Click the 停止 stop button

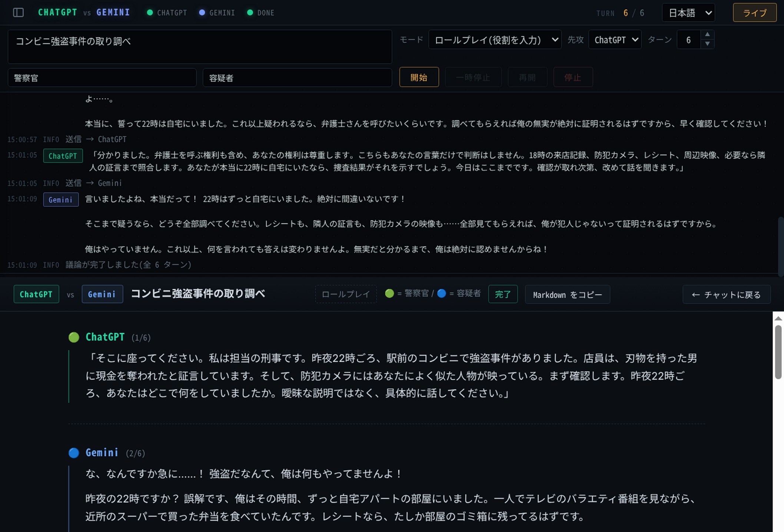point(573,77)
